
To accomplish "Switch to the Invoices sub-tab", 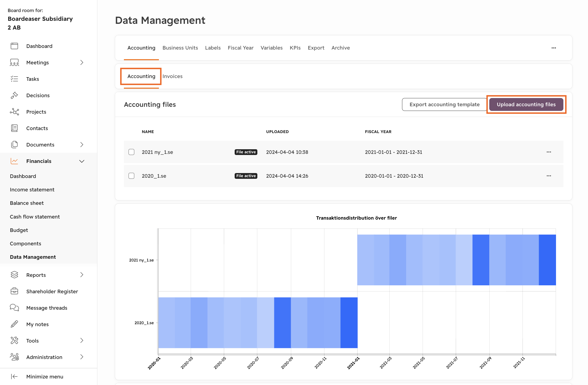I will pos(172,76).
